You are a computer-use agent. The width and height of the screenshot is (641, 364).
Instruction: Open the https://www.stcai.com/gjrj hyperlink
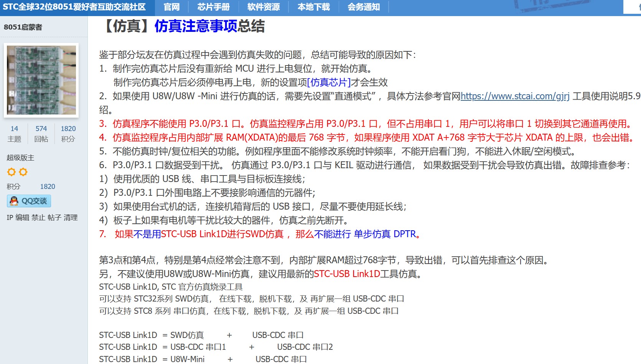pyautogui.click(x=515, y=96)
